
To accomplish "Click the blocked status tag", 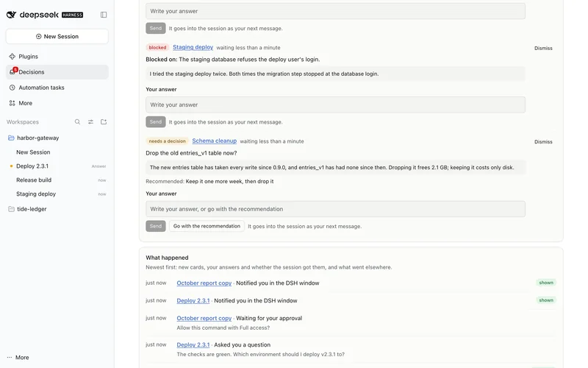I will point(157,47).
